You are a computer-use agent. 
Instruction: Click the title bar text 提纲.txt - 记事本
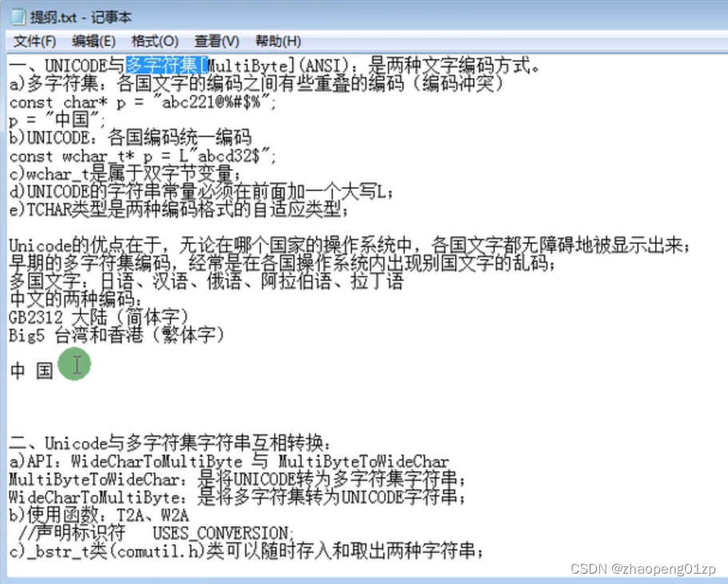[x=81, y=18]
